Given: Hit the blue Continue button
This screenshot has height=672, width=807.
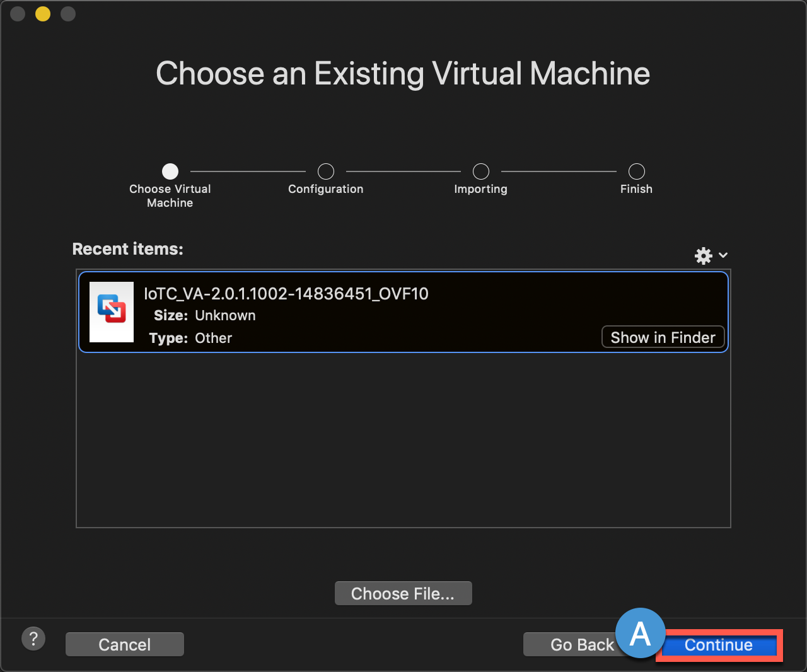Looking at the screenshot, I should 718,645.
